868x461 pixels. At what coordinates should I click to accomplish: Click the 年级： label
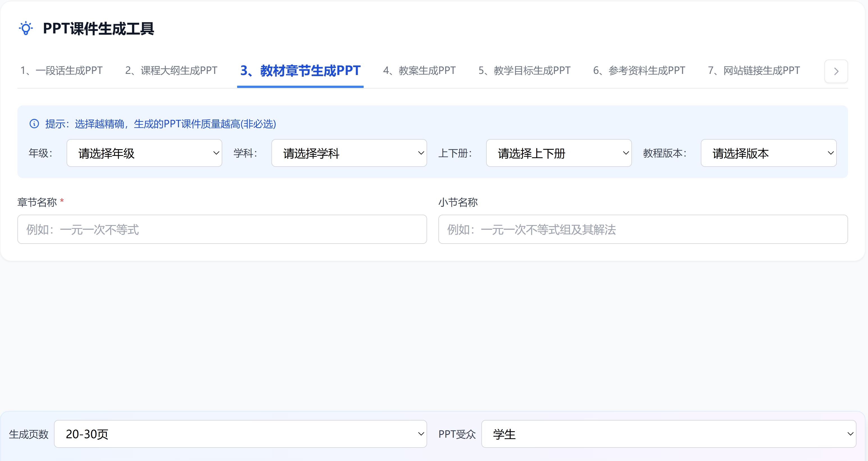[41, 153]
